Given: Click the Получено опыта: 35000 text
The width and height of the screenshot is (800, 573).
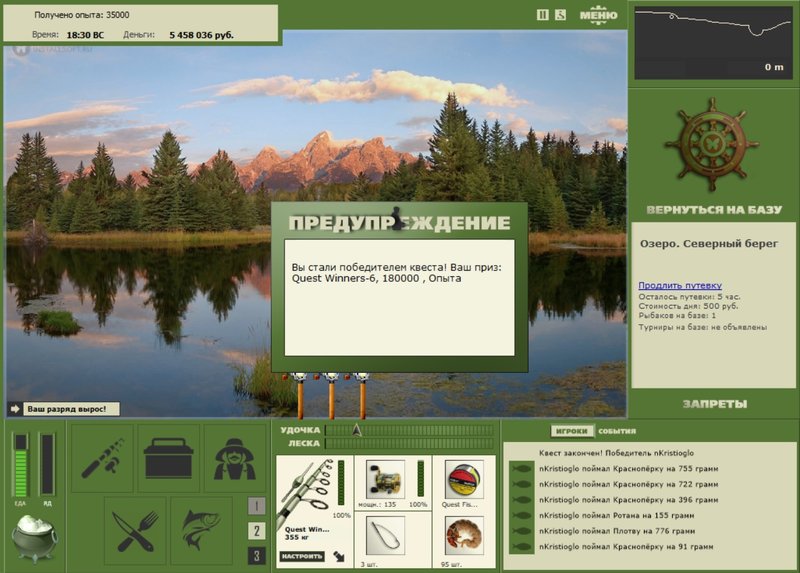Looking at the screenshot, I should point(82,15).
